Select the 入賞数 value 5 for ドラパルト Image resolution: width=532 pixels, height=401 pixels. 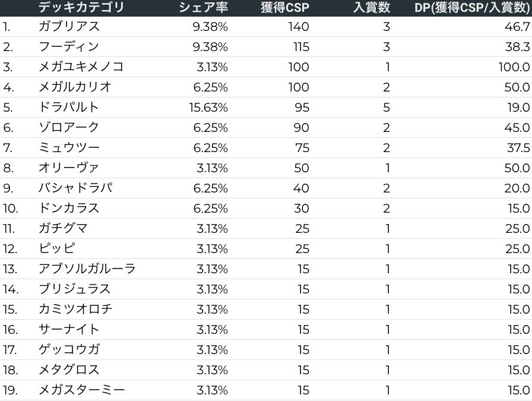tap(387, 108)
